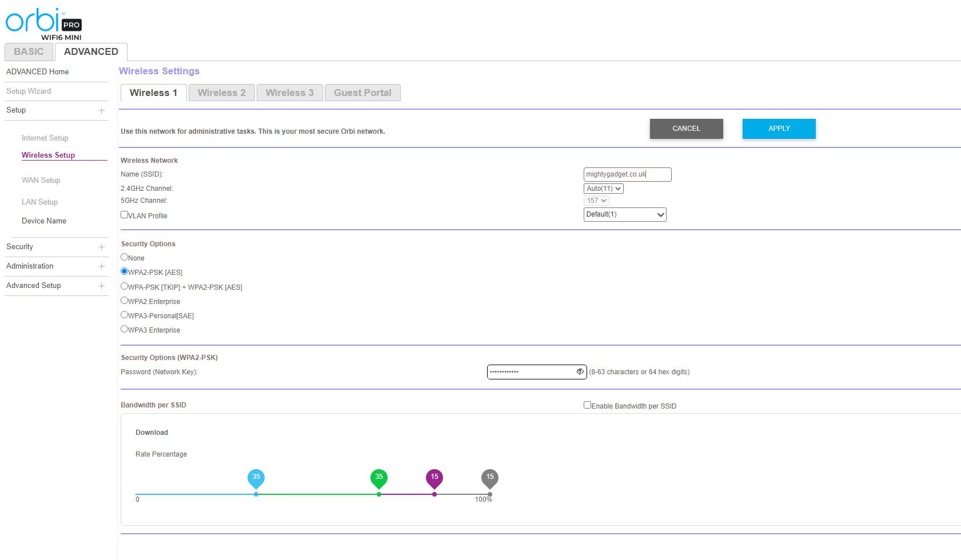
Task: Expand Advanced Setup plus icon
Action: [x=101, y=286]
